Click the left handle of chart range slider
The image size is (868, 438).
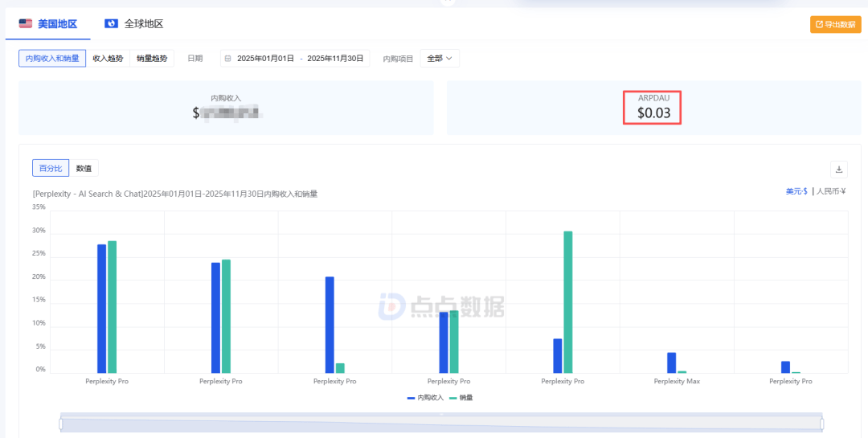tap(61, 424)
